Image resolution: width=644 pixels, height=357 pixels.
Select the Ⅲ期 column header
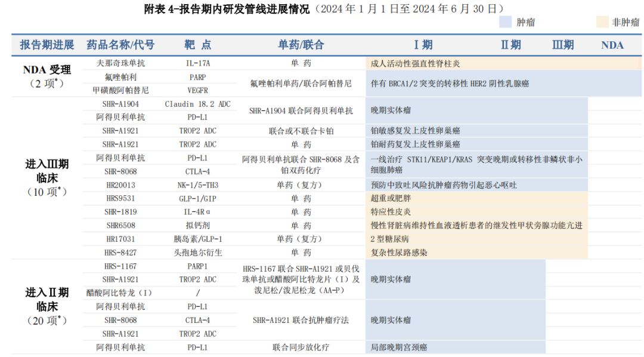563,45
